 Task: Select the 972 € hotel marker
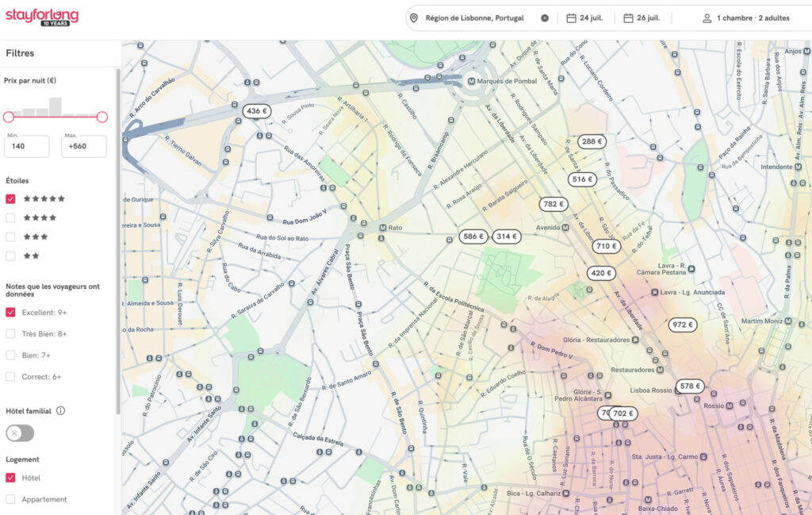(x=683, y=325)
